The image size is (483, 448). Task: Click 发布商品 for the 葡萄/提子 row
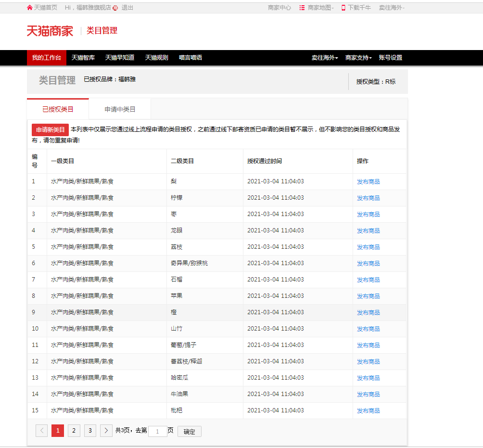[368, 345]
